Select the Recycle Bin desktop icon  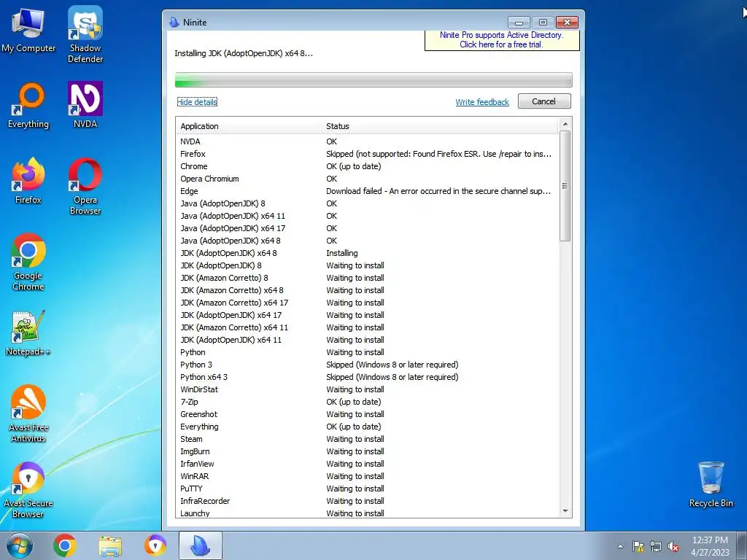[711, 485]
